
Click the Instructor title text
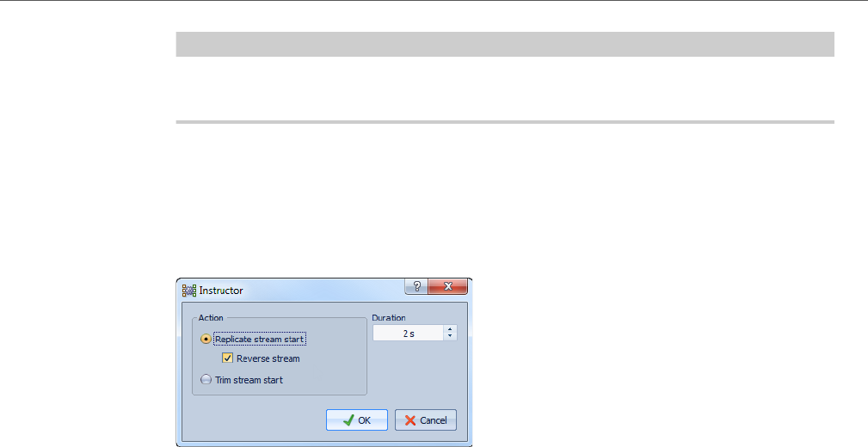(221, 291)
